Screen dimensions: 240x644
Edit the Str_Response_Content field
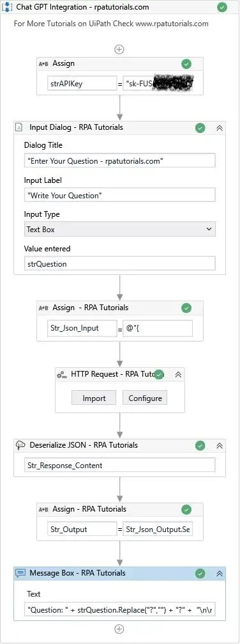tap(120, 466)
